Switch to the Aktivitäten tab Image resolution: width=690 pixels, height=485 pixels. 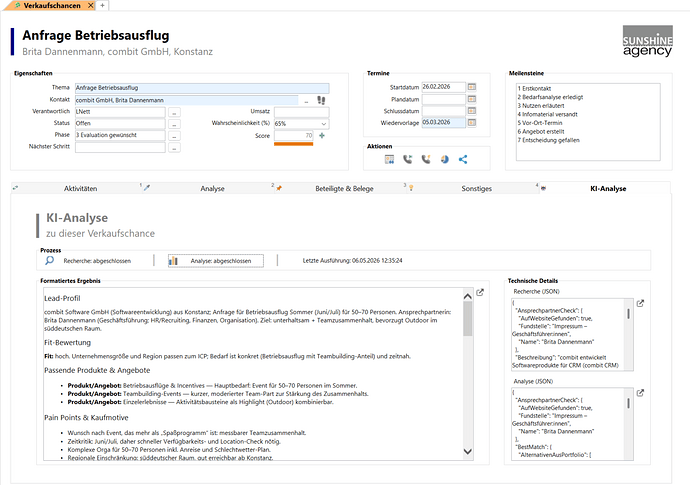pyautogui.click(x=81, y=188)
